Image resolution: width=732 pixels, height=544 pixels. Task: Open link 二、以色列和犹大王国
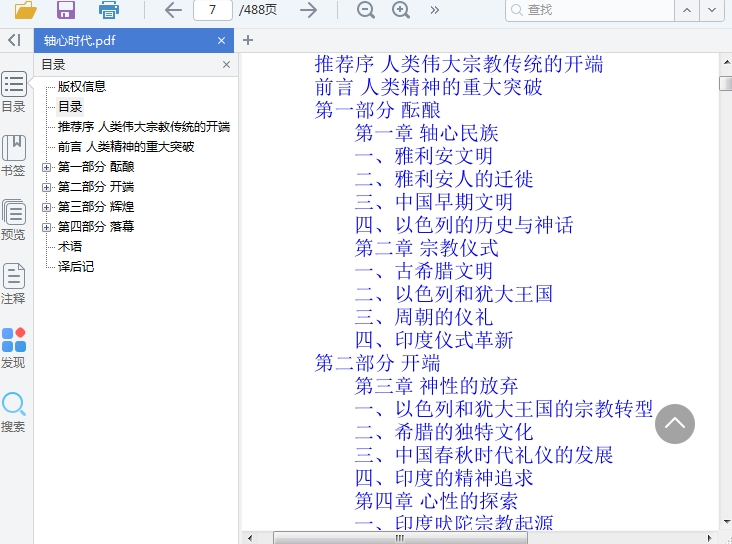[x=454, y=294]
